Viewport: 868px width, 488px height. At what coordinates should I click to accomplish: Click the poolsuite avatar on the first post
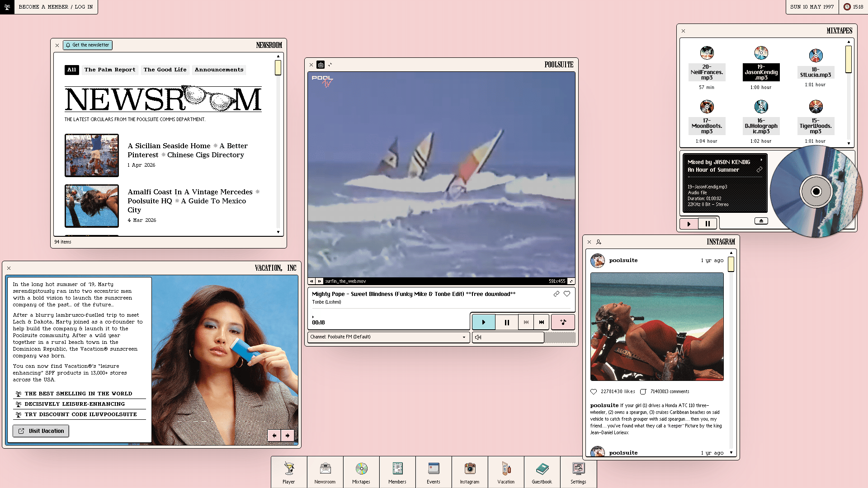(x=598, y=261)
